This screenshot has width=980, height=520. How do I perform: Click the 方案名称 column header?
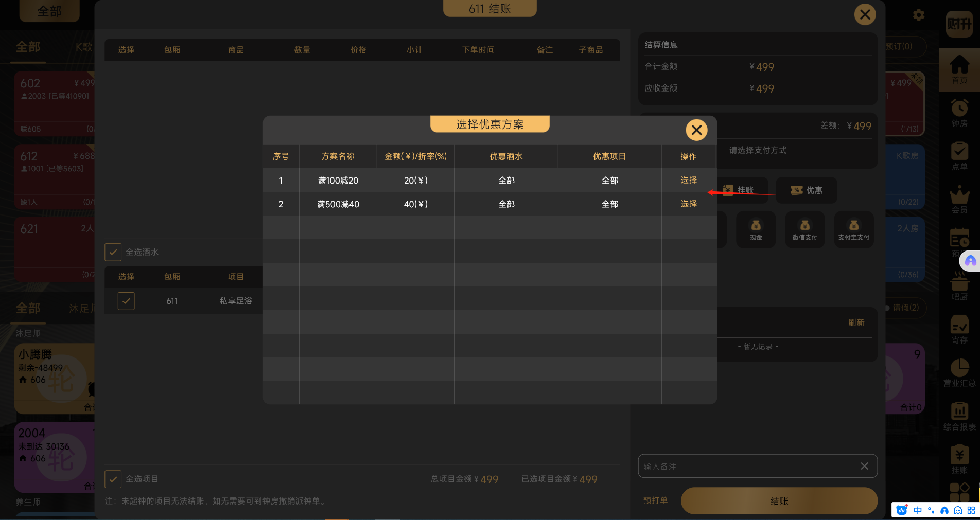pos(338,156)
